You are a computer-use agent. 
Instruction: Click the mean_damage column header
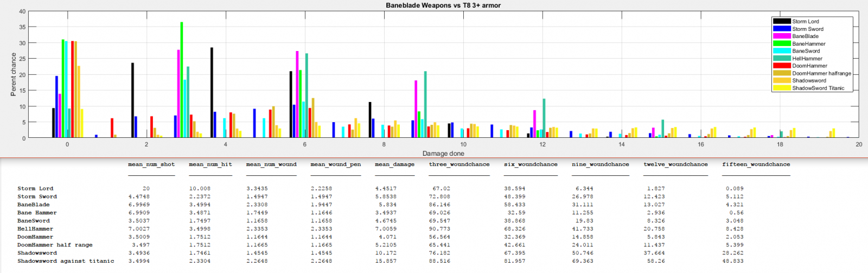pos(394,164)
